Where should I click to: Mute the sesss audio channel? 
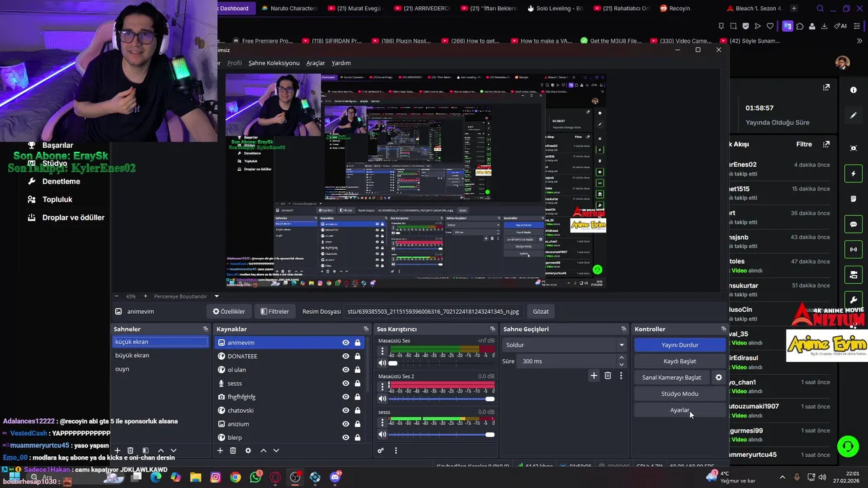[382, 434]
